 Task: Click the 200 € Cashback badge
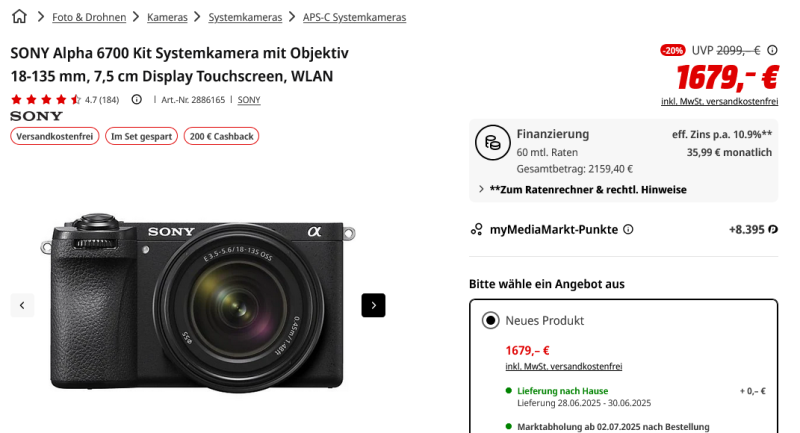(221, 136)
